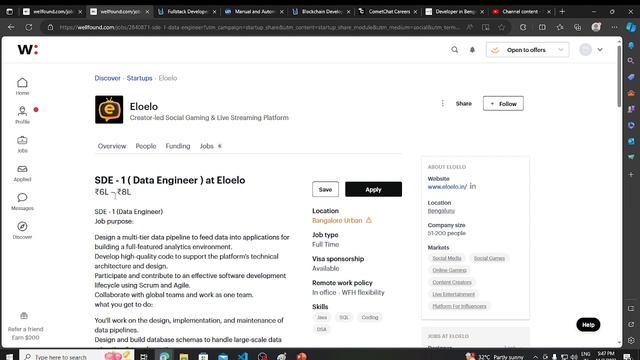
Task: Click the Content Creators market tag
Action: click(x=452, y=282)
